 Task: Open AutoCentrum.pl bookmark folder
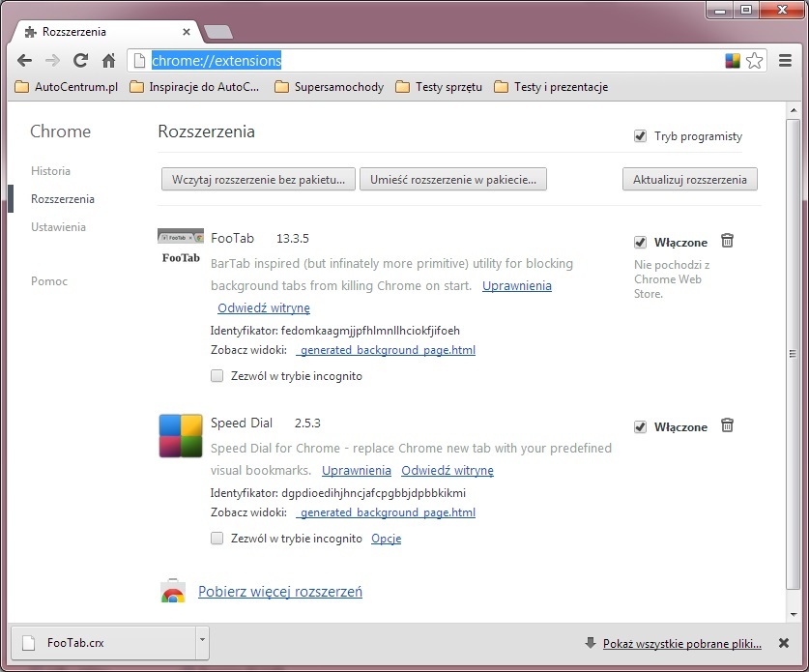(x=67, y=87)
